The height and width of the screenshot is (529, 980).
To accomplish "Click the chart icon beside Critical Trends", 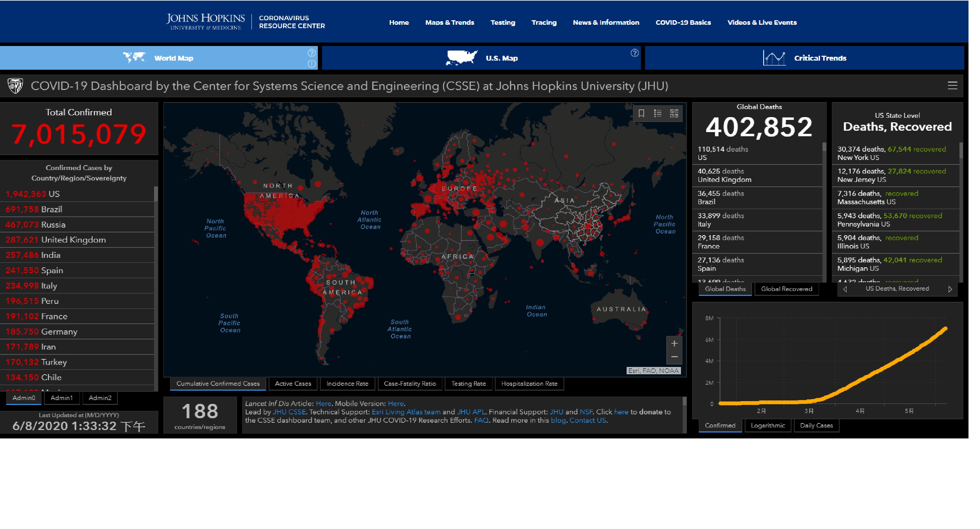I will [774, 58].
